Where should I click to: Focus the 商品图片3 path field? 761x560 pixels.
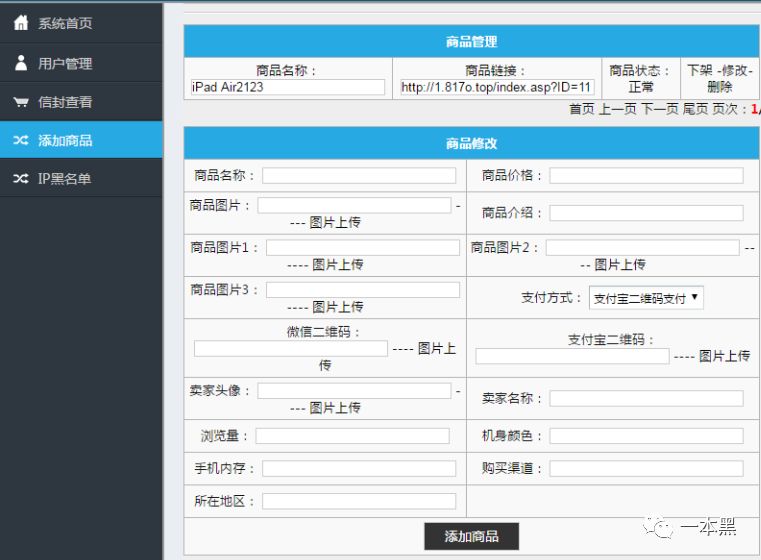[x=363, y=290]
